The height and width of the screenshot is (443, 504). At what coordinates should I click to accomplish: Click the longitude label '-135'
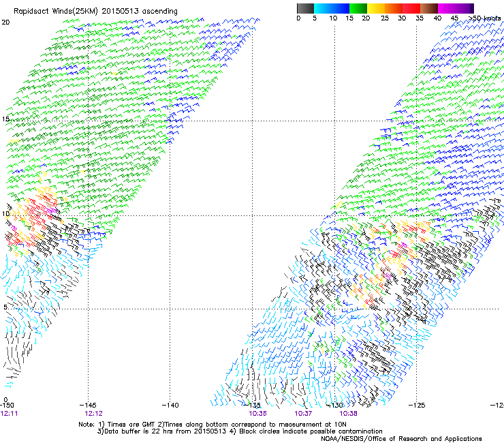[252, 405]
